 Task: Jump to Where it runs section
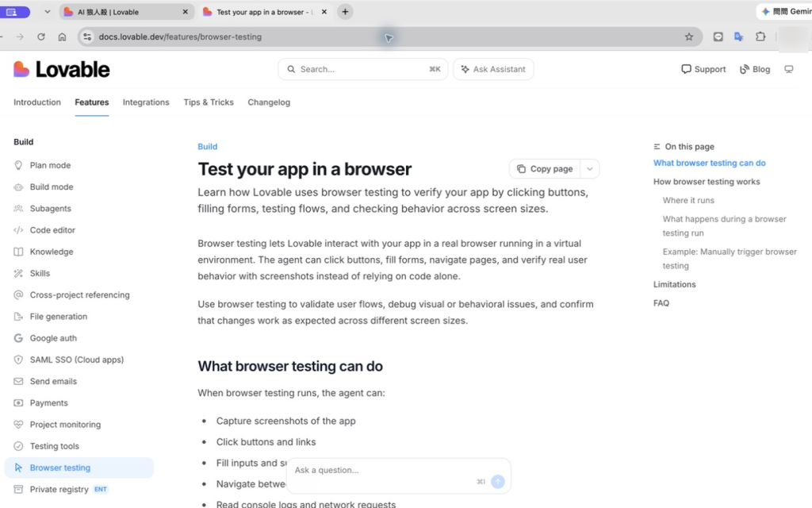[688, 201]
